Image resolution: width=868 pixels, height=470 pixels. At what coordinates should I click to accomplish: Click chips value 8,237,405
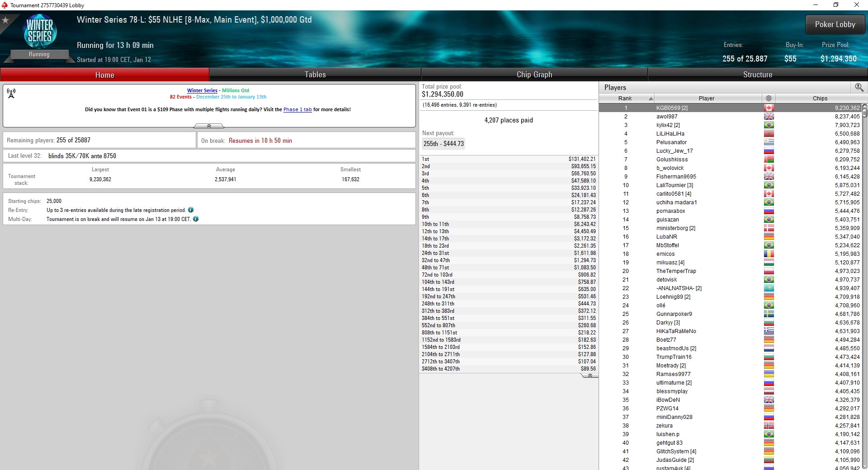point(847,117)
